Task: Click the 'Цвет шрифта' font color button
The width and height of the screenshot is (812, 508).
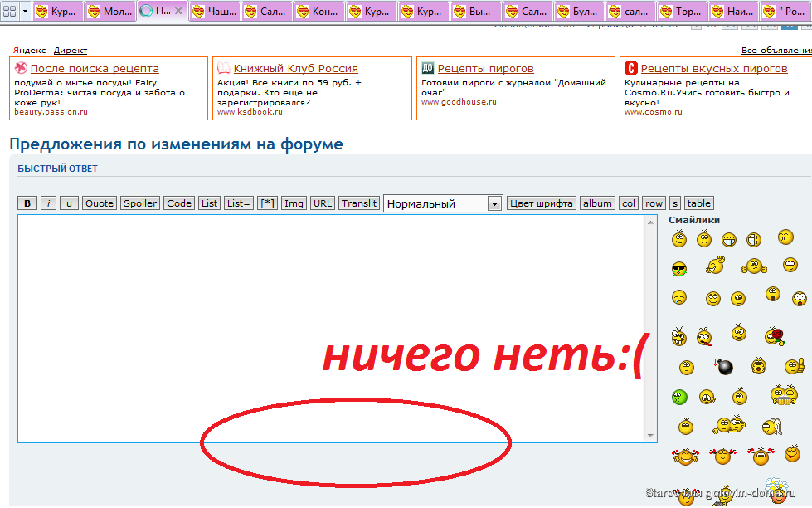Action: pos(541,203)
